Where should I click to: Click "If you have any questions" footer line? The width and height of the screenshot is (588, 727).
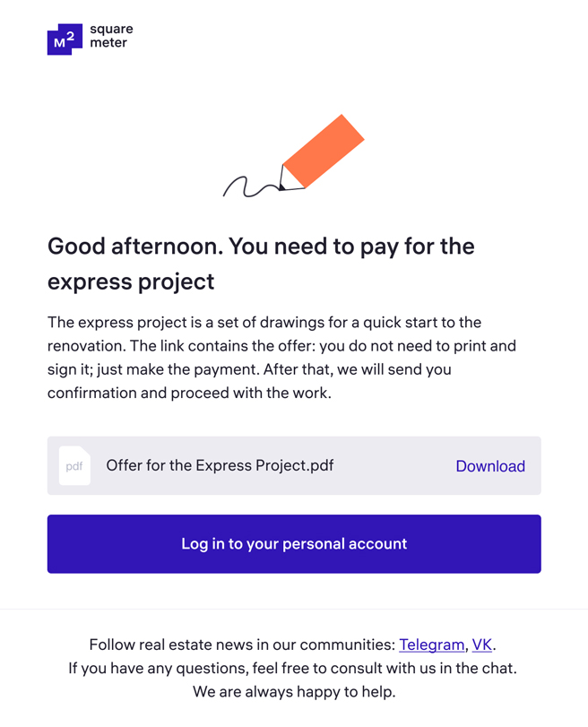(293, 668)
